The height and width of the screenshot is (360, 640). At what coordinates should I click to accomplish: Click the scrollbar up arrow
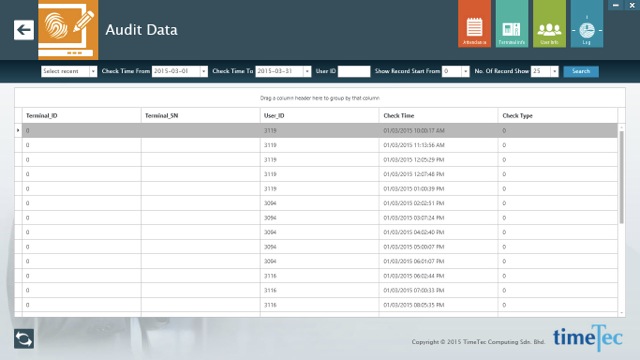[x=622, y=127]
